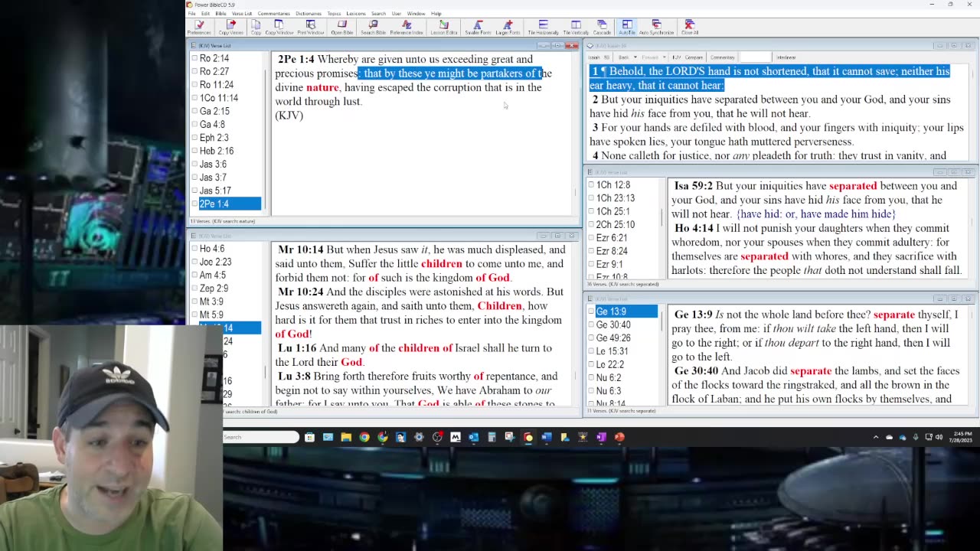
Task: Open the File menu
Action: (x=192, y=14)
